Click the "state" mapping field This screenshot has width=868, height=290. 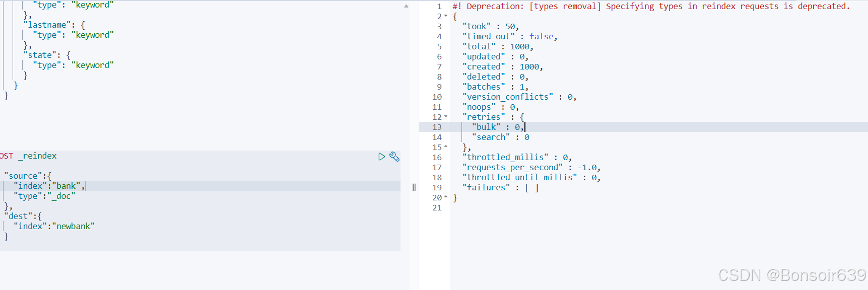40,55
